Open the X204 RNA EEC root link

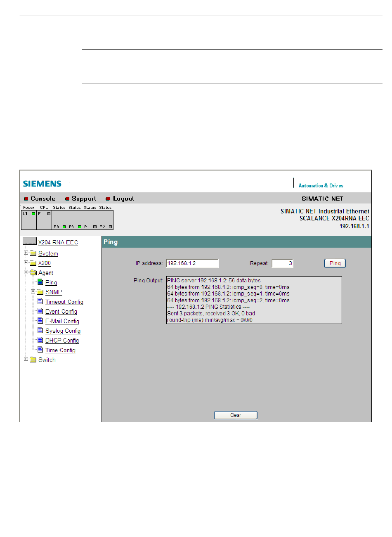pyautogui.click(x=58, y=242)
